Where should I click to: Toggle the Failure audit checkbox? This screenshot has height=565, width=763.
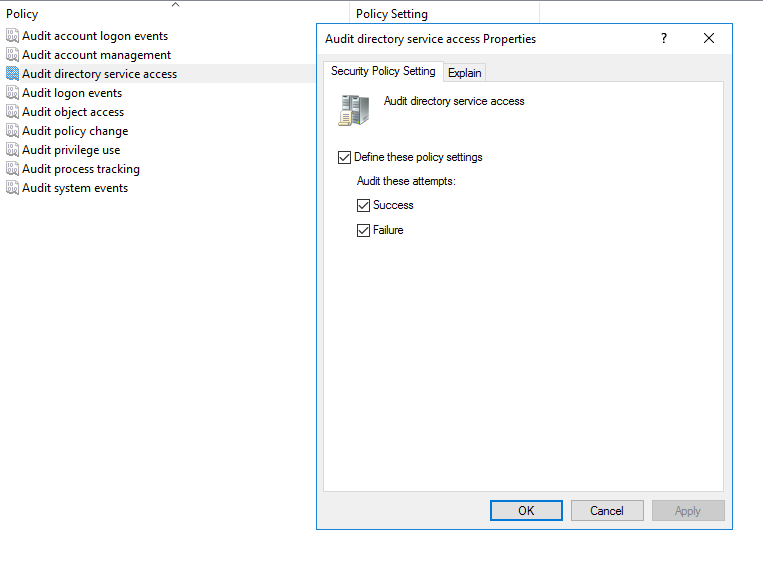click(363, 230)
